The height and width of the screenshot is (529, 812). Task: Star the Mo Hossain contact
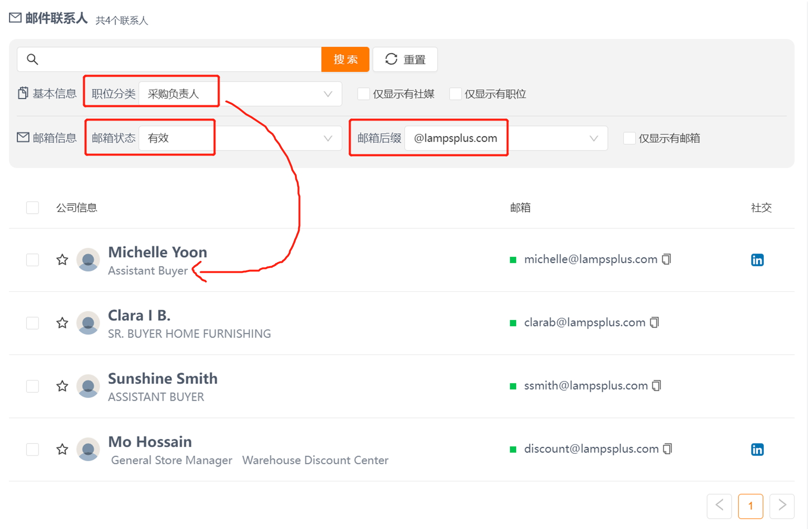pyautogui.click(x=62, y=449)
